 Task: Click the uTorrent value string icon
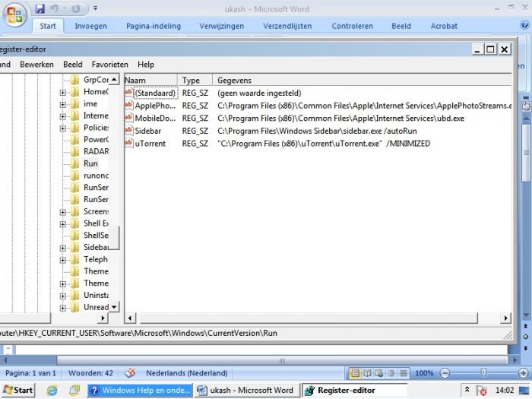click(128, 143)
